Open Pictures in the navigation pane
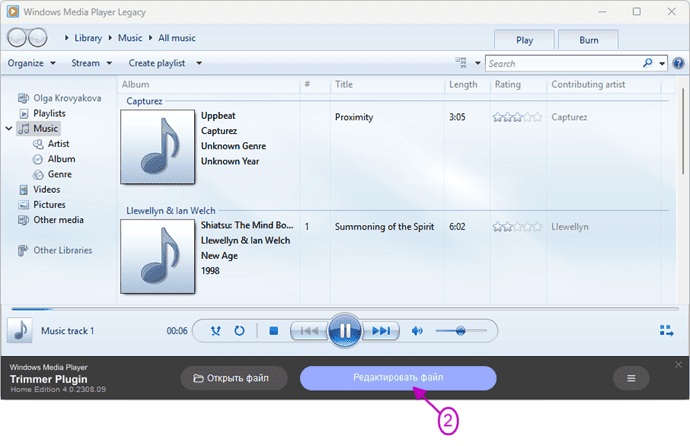This screenshot has width=690, height=446. click(x=42, y=205)
